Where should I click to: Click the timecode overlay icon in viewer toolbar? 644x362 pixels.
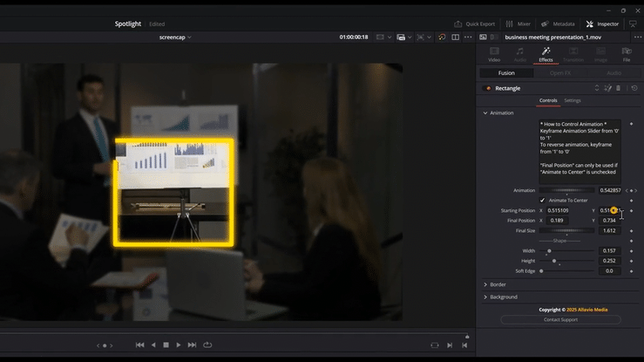[x=401, y=37]
